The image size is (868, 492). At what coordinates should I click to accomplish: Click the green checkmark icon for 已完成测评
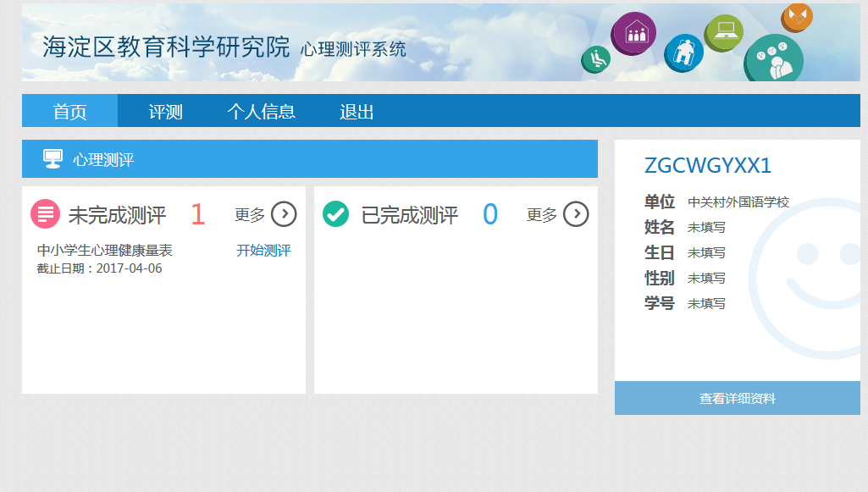pyautogui.click(x=336, y=213)
